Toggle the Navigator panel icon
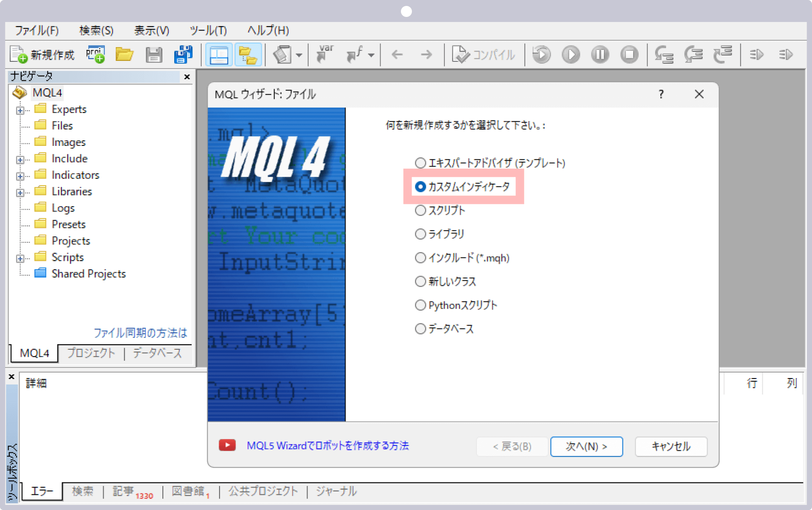812x510 pixels. 219,55
